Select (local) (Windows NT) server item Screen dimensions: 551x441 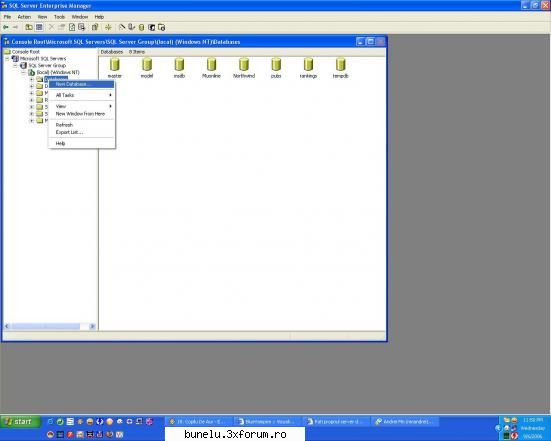point(58,72)
